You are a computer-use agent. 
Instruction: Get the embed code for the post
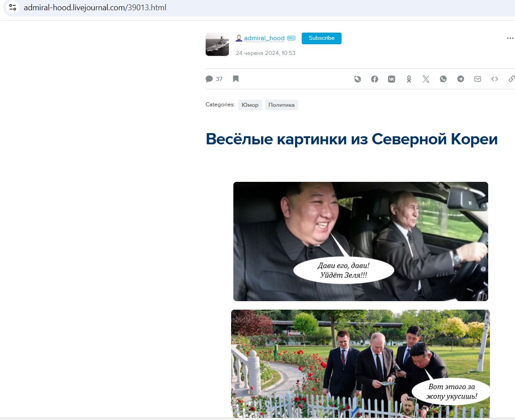(494, 79)
